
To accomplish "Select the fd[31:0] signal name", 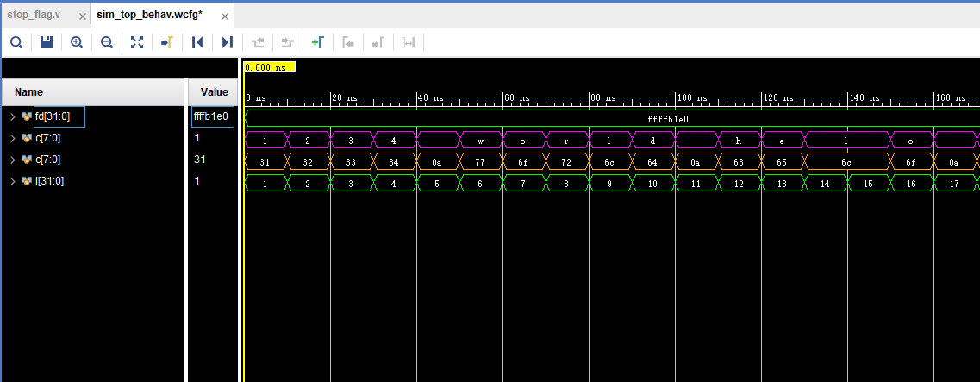I will click(53, 116).
